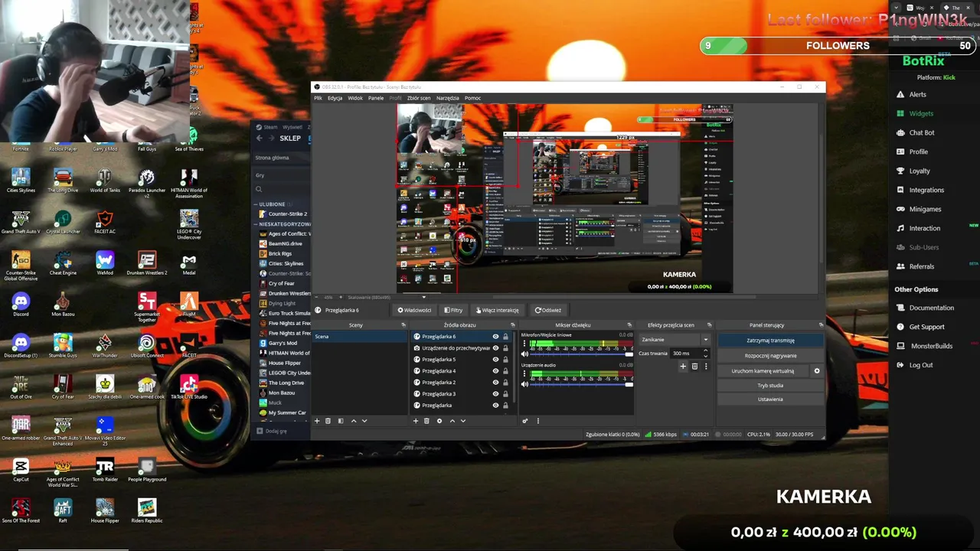
Task: Open source properties gear in Źródła toolbar
Action: coord(439,421)
